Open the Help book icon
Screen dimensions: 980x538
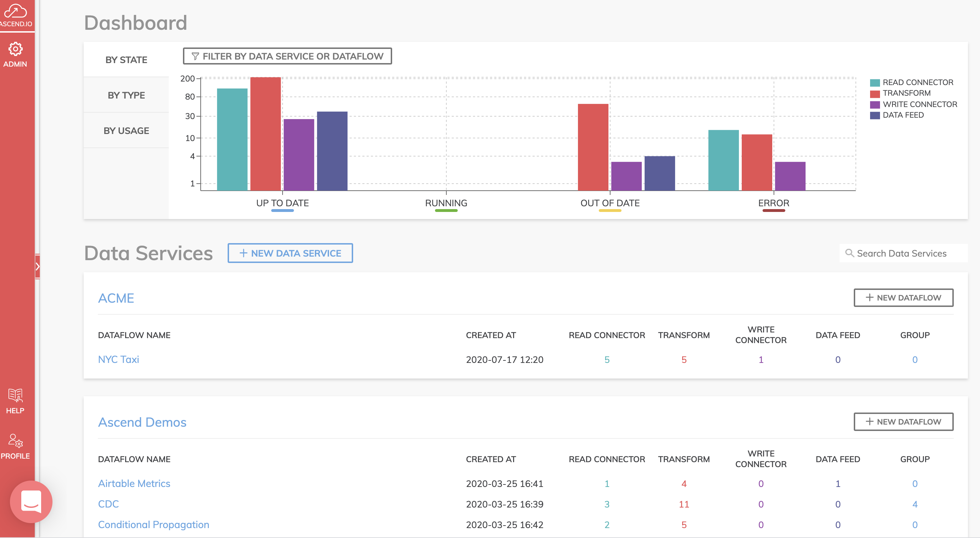click(x=15, y=401)
